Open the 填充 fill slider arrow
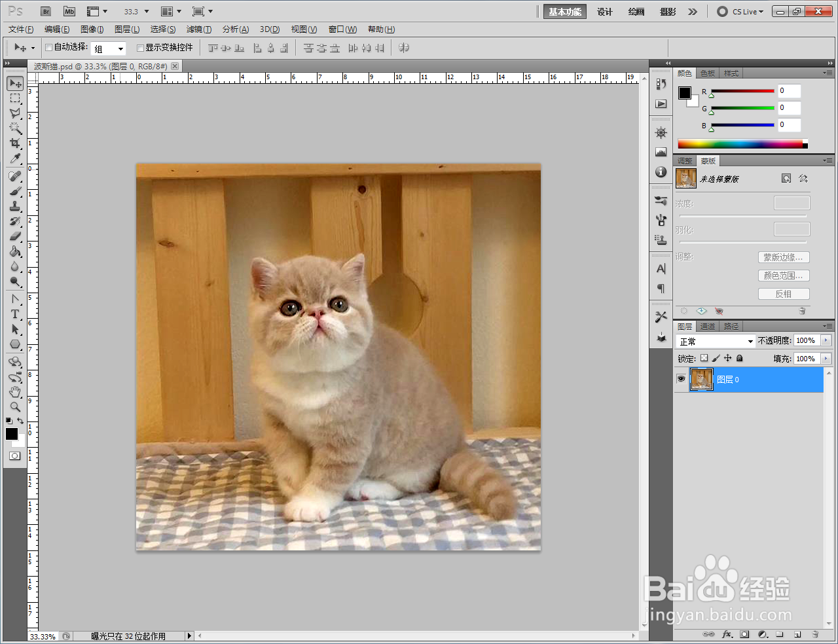This screenshot has height=644, width=838. click(x=826, y=359)
